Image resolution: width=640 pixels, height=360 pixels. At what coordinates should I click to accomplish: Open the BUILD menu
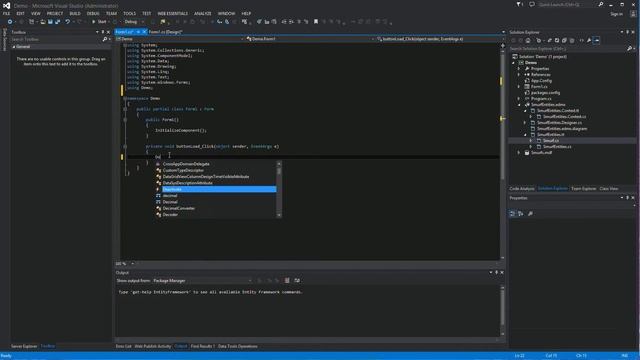[x=75, y=13]
